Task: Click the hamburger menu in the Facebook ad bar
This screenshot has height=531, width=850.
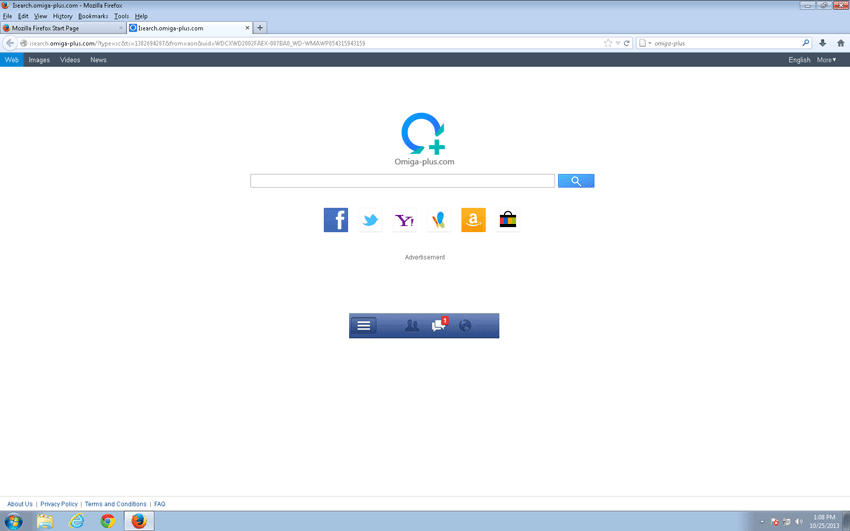Action: click(364, 326)
